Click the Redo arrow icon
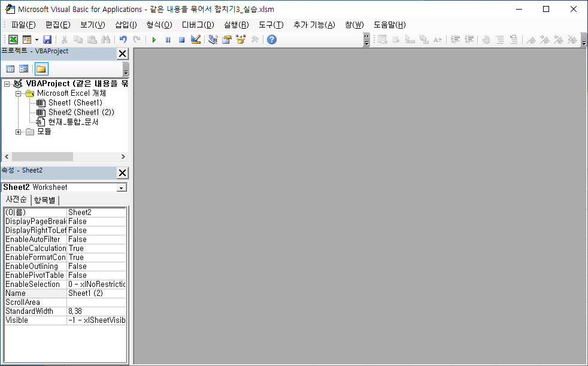 click(x=137, y=40)
